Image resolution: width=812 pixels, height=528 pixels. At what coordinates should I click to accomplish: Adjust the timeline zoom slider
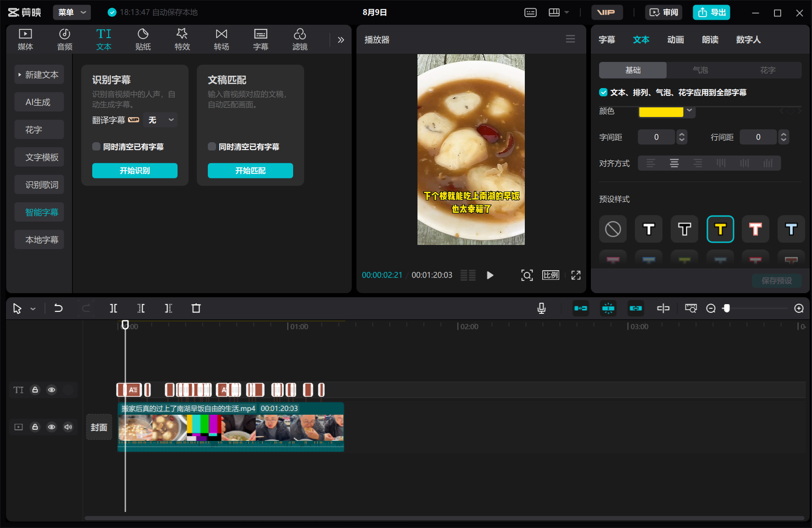(x=726, y=308)
